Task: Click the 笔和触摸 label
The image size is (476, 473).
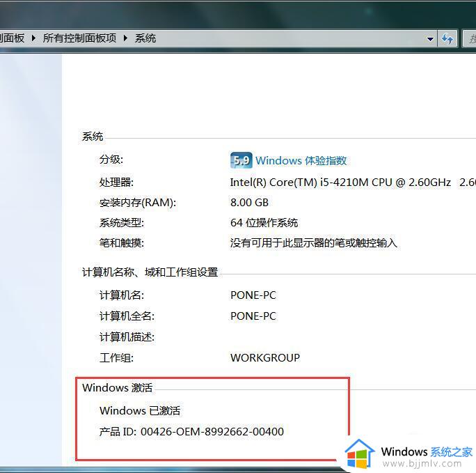Action: (x=121, y=242)
